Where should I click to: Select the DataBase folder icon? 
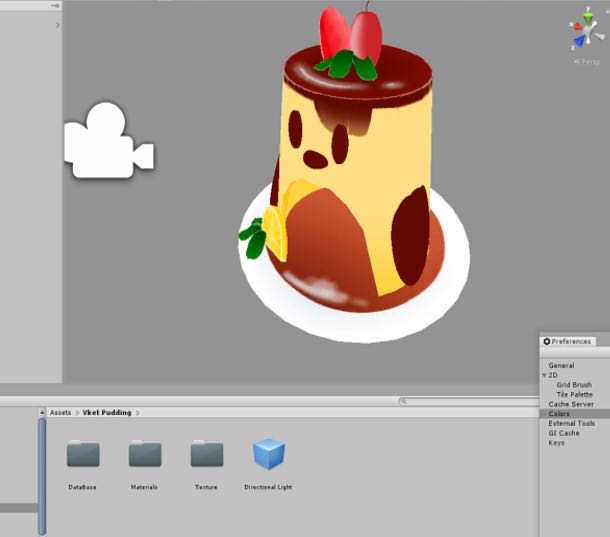tap(83, 454)
